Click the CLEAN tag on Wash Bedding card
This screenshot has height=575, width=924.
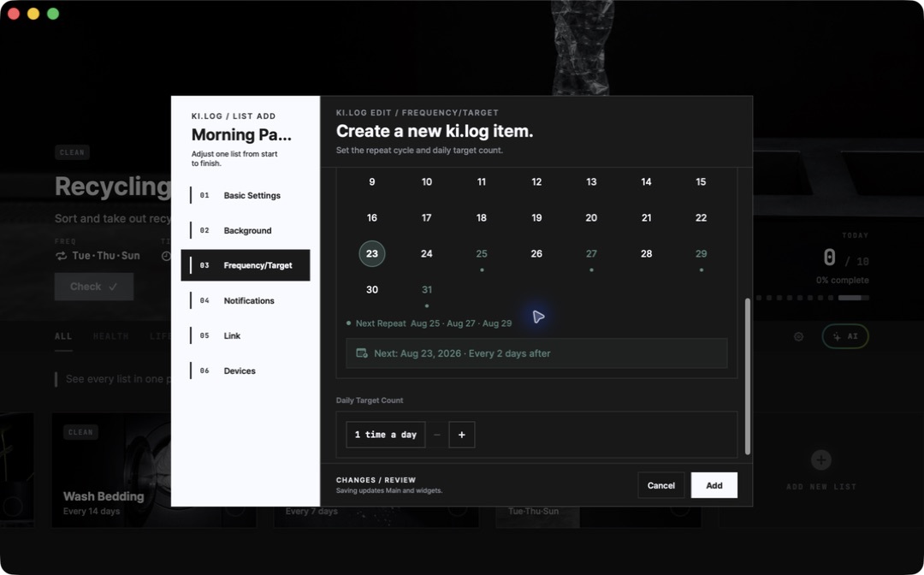[80, 432]
